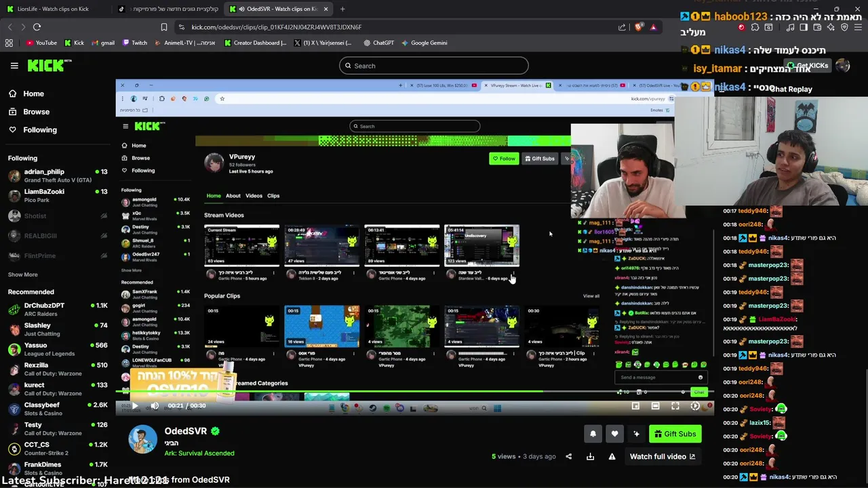The width and height of the screenshot is (868, 488).
Task: Share the clip with the share icon
Action: [x=568, y=457]
